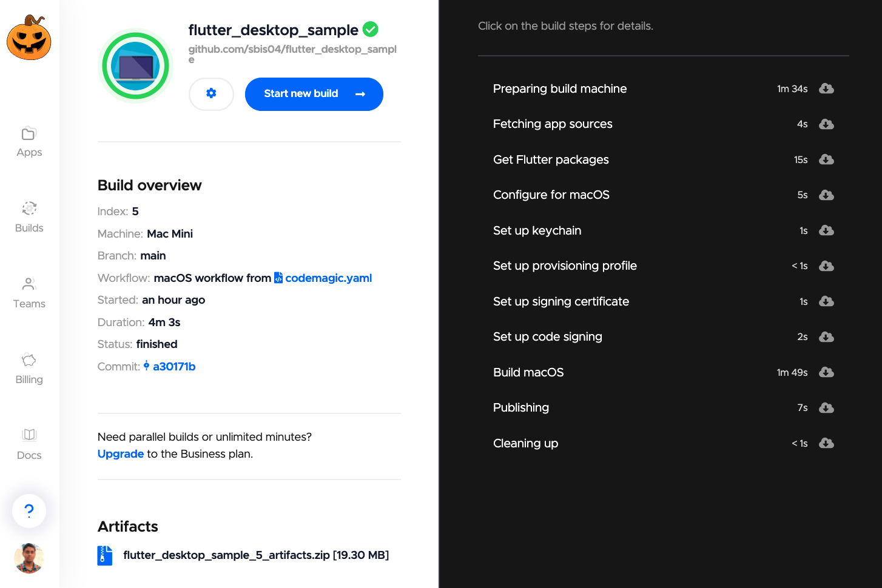Click the green verified checkmark badge

click(370, 29)
